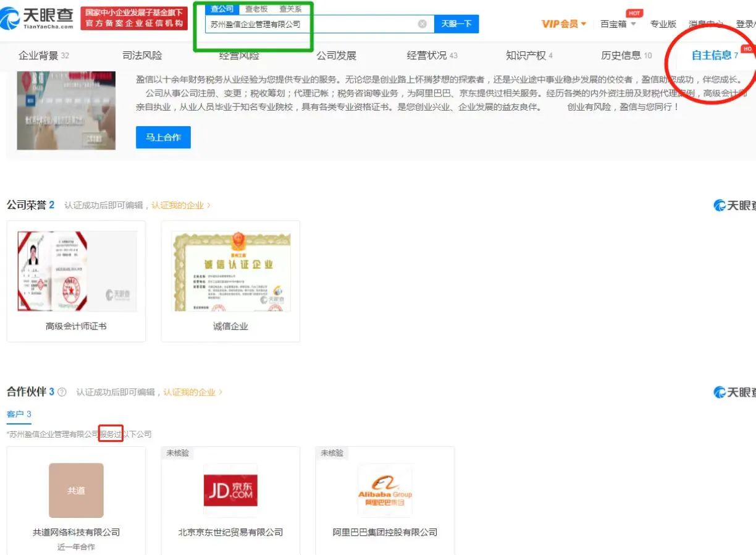The image size is (756, 555).
Task: Clear the search box with the X icon
Action: (422, 24)
